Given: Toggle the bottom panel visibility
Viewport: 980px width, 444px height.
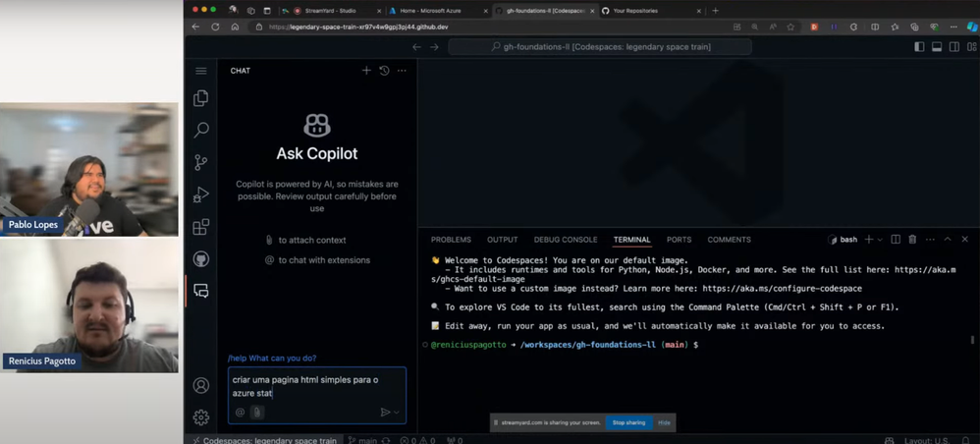Looking at the screenshot, I should [936, 47].
